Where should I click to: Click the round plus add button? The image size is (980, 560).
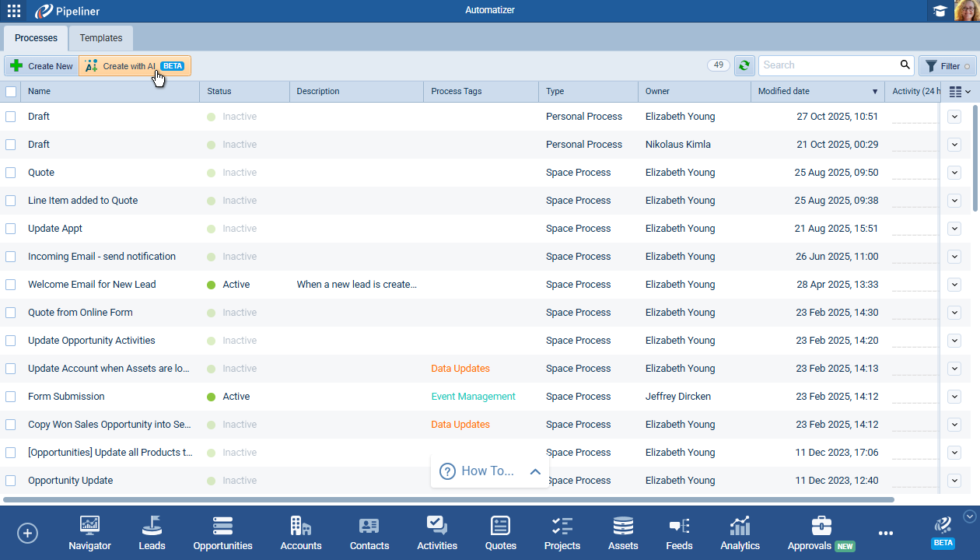tap(27, 533)
